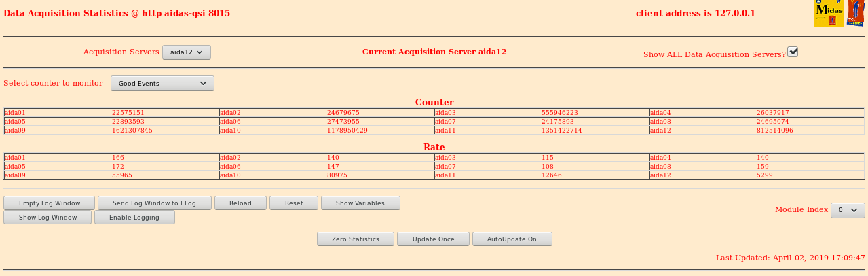Click the Tcl logo icon beside MIDAS

(x=855, y=13)
